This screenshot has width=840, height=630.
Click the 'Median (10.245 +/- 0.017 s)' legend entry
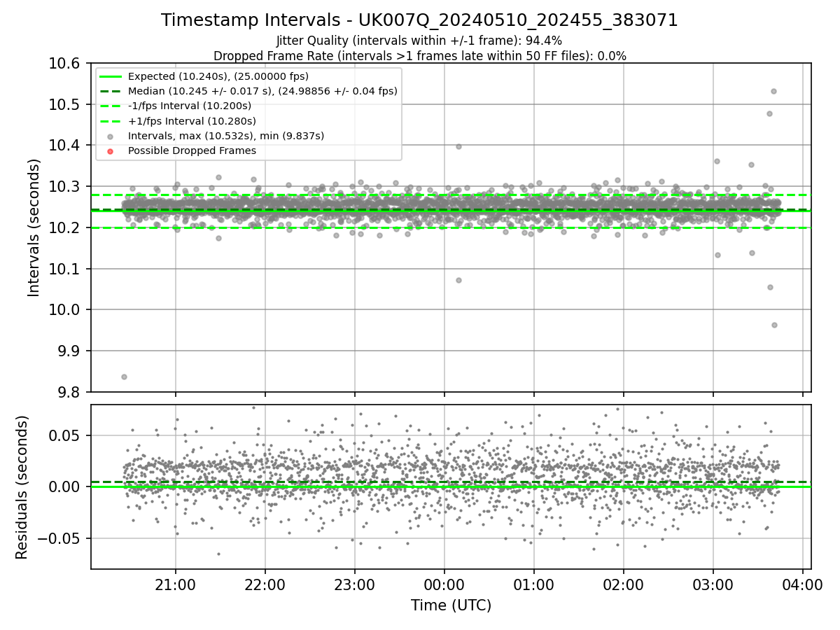[262, 91]
